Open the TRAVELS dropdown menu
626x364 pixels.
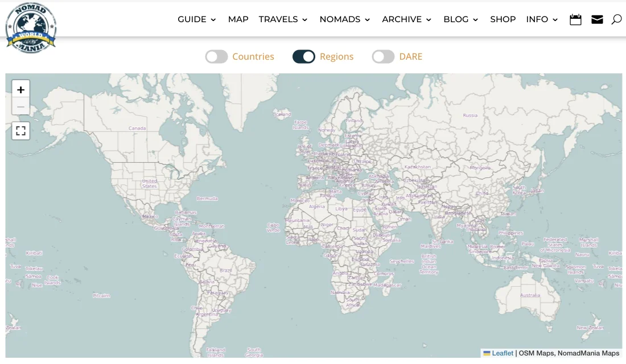tap(283, 19)
